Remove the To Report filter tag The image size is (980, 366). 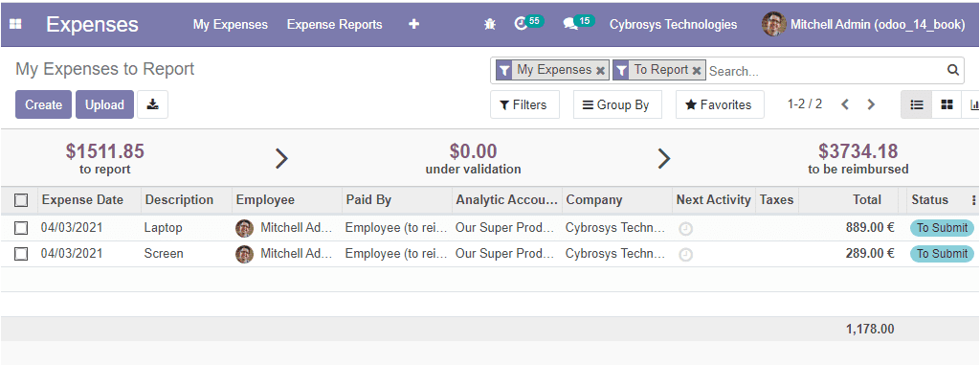point(697,71)
